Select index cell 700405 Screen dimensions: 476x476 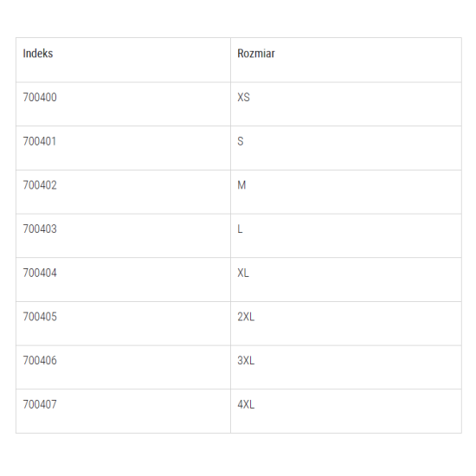123,324
